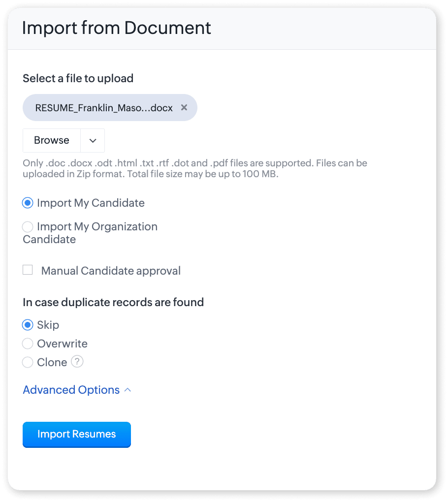This screenshot has width=448, height=502.
Task: Choose Overwrite radio button for duplicates
Action: click(x=28, y=344)
